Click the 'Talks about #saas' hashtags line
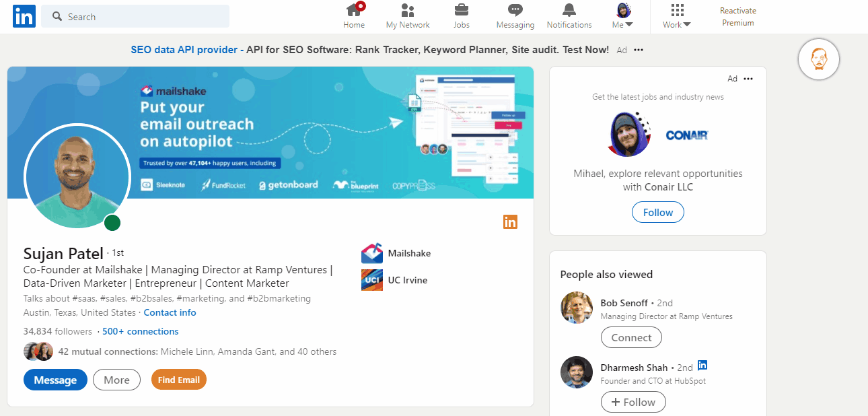This screenshot has width=868, height=416. (167, 298)
